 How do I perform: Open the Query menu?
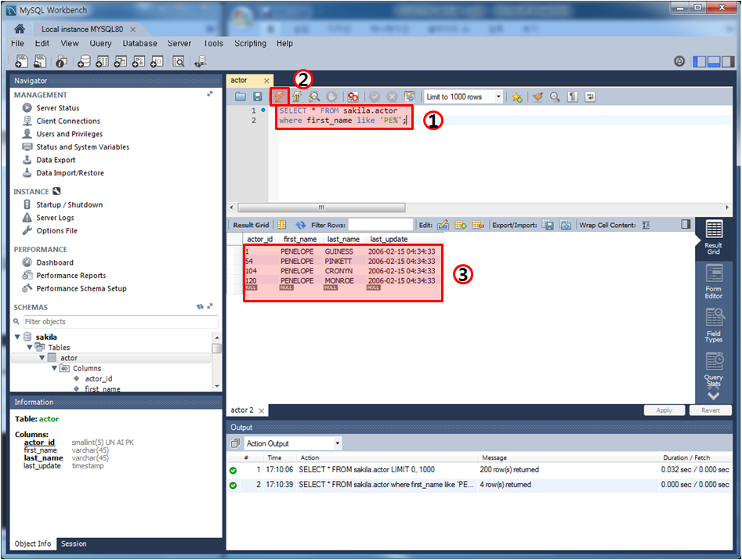coord(101,44)
